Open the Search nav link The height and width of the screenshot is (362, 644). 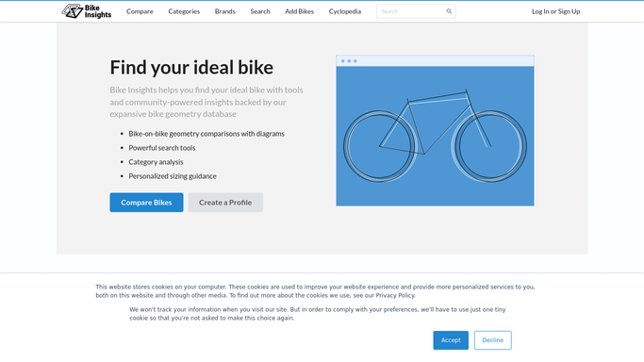[x=260, y=11]
